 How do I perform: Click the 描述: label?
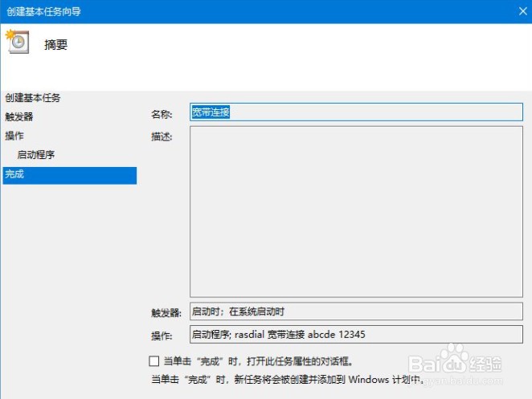[x=162, y=136]
